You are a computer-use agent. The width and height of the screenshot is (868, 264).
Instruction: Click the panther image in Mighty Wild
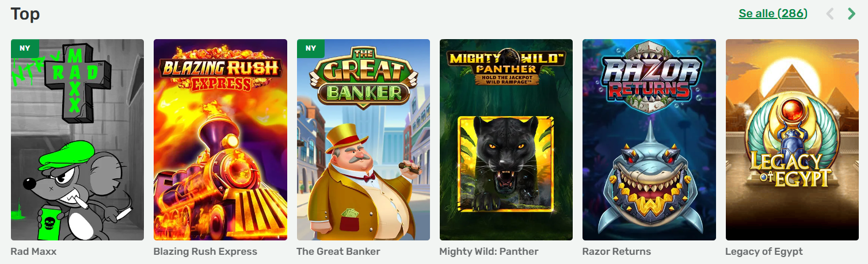506,163
